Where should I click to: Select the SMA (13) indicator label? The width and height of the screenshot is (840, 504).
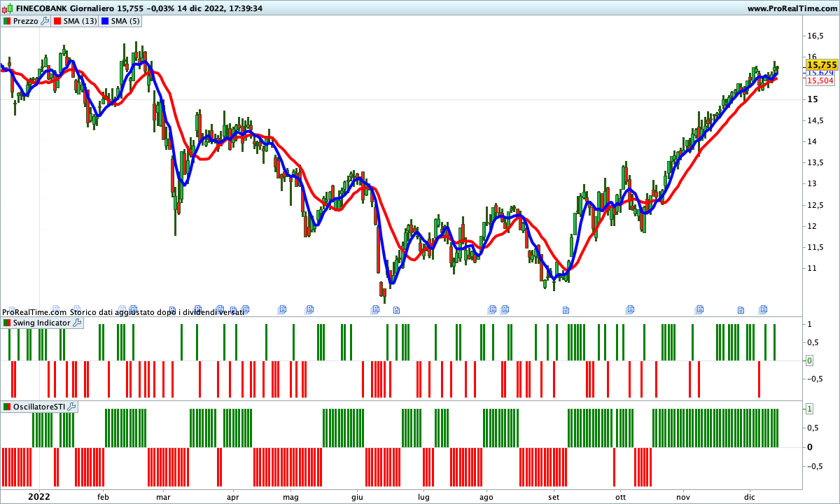pos(80,21)
